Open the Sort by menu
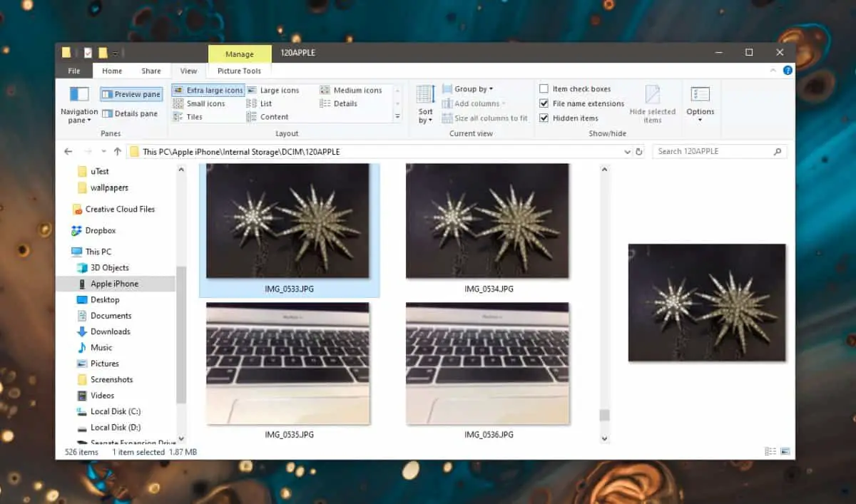856x504 pixels. pos(426,105)
